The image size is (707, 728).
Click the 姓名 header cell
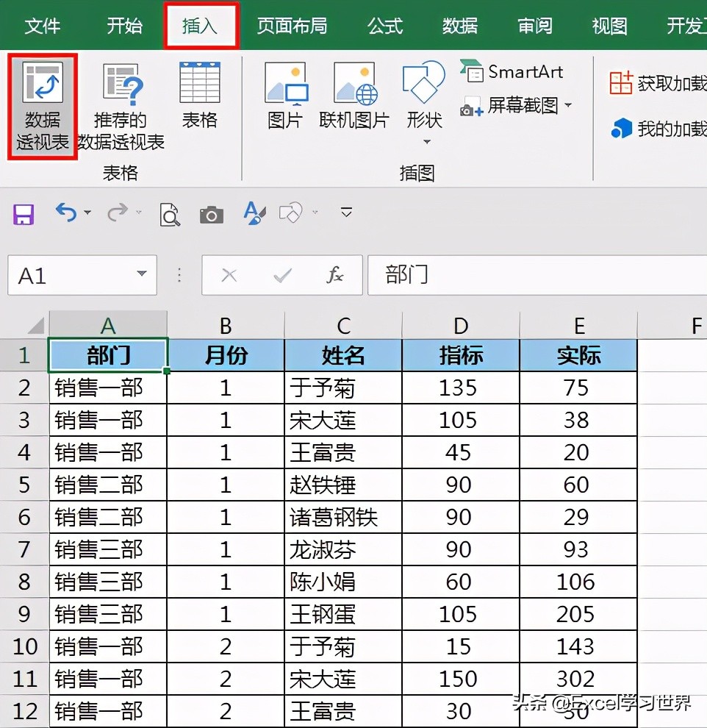pyautogui.click(x=343, y=355)
